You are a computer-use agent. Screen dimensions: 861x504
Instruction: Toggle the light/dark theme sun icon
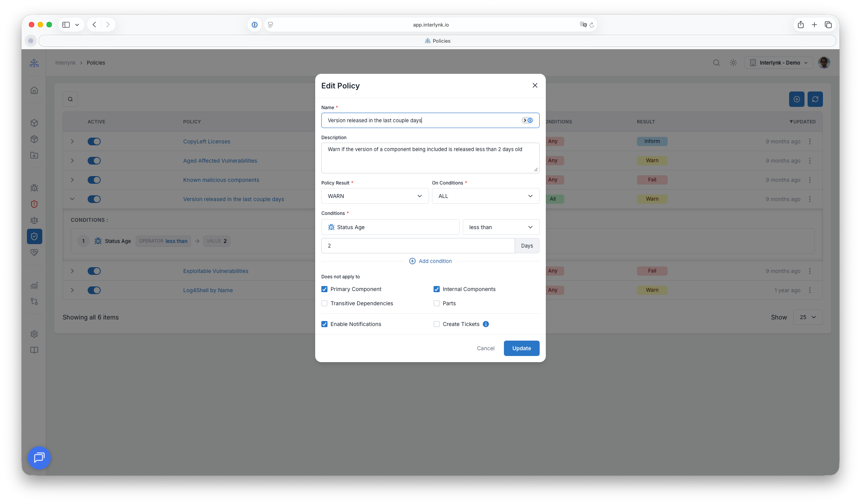click(733, 63)
